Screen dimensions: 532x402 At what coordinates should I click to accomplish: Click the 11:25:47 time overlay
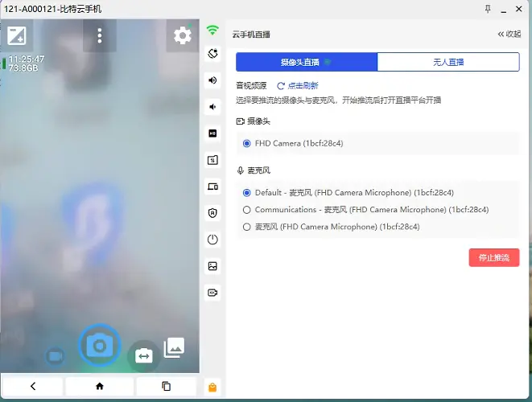pyautogui.click(x=27, y=59)
